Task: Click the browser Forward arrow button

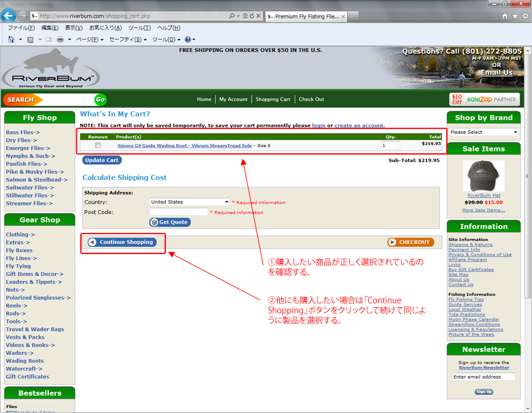Action: click(x=23, y=16)
